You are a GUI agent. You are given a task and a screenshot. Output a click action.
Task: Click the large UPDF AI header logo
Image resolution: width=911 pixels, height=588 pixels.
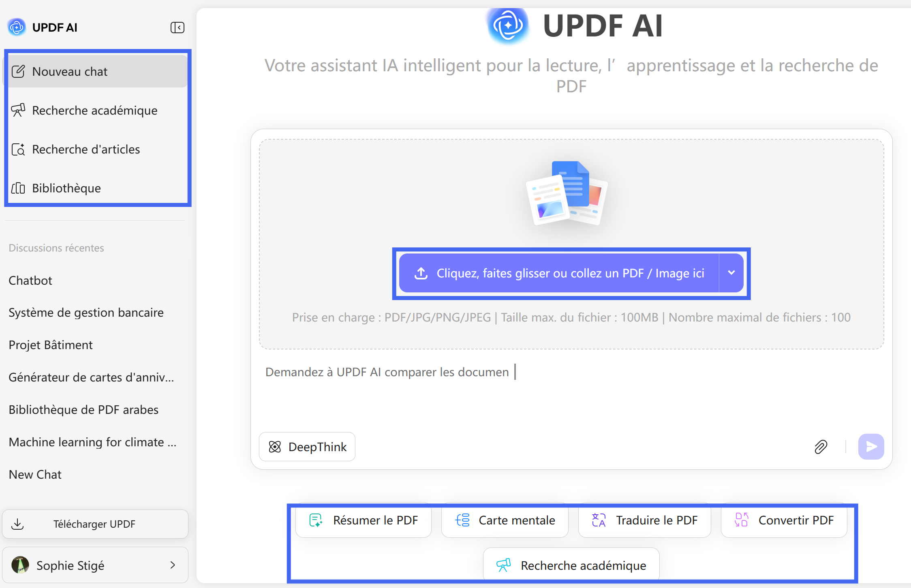coord(508,26)
